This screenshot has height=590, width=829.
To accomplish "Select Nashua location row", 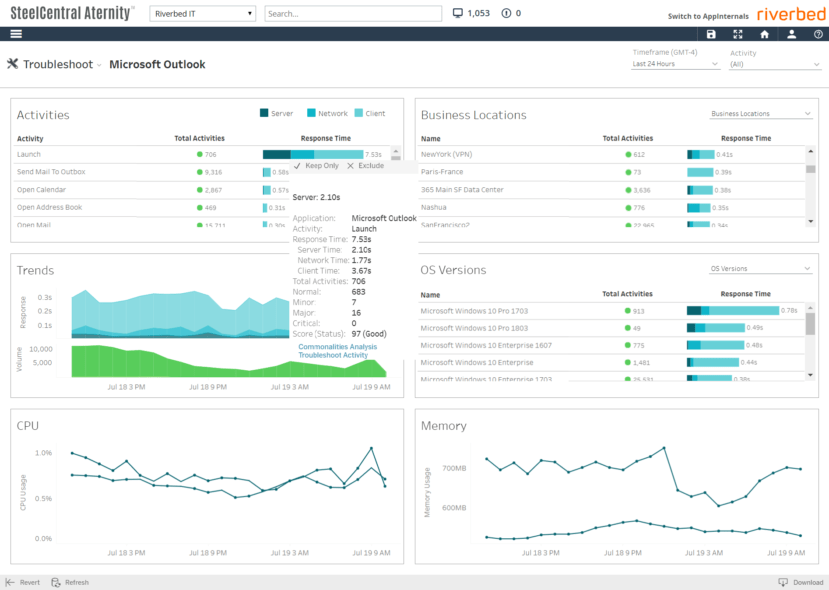I will 613,208.
